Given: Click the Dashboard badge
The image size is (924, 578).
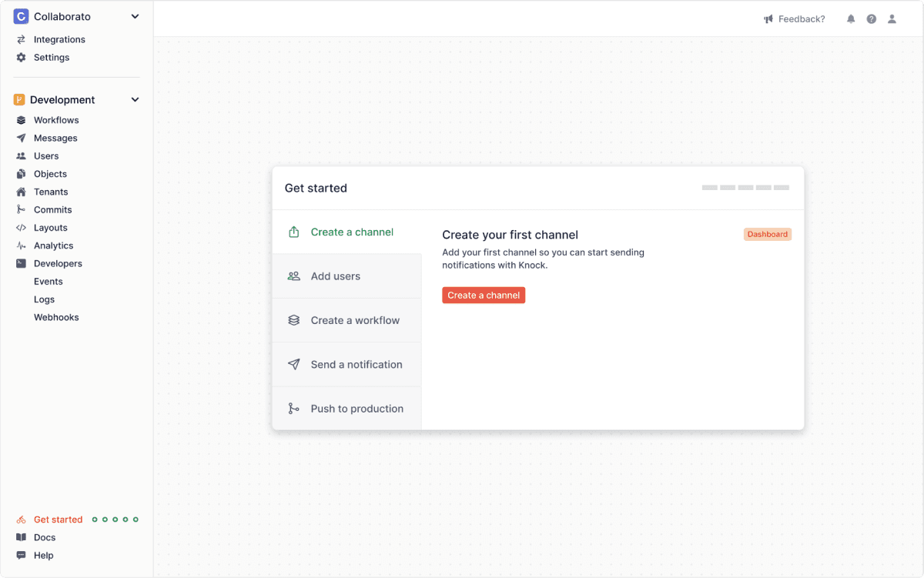Looking at the screenshot, I should (767, 234).
